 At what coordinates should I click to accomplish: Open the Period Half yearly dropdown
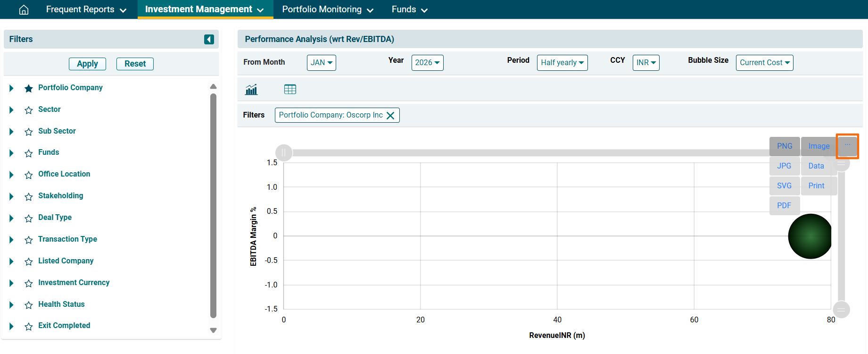(562, 62)
